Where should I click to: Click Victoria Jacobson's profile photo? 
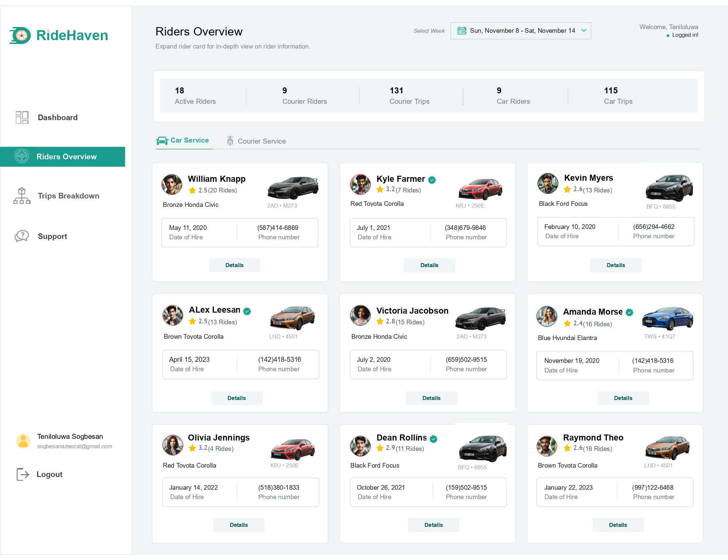360,315
